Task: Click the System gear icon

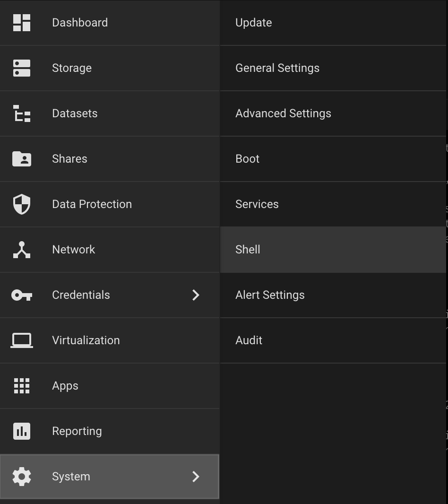Action: coord(22,477)
